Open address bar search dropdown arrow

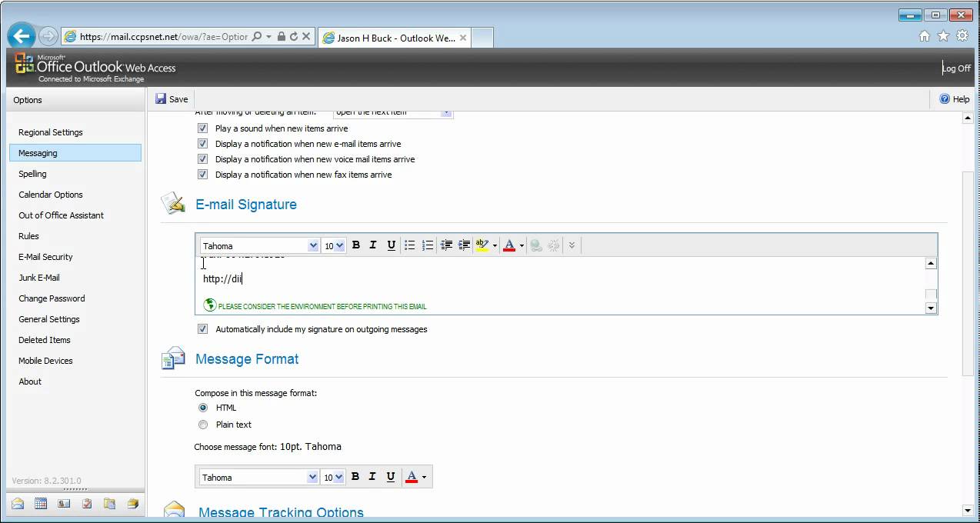click(x=268, y=36)
